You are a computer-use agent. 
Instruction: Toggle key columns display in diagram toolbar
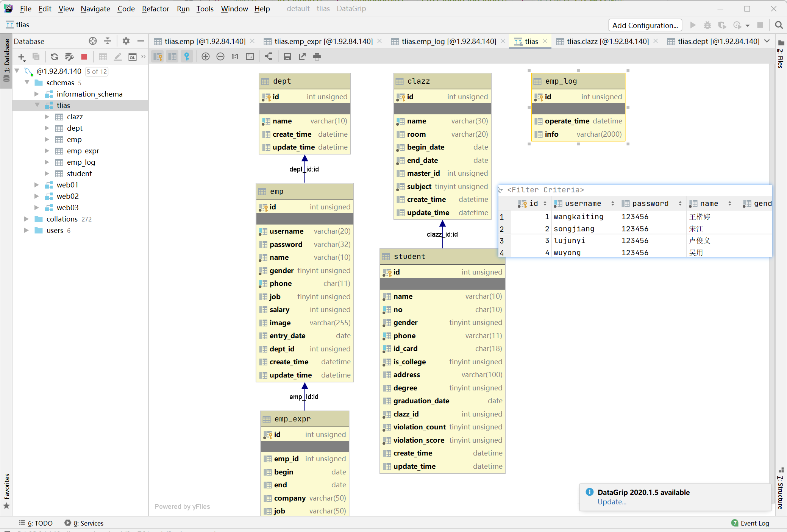(x=158, y=57)
